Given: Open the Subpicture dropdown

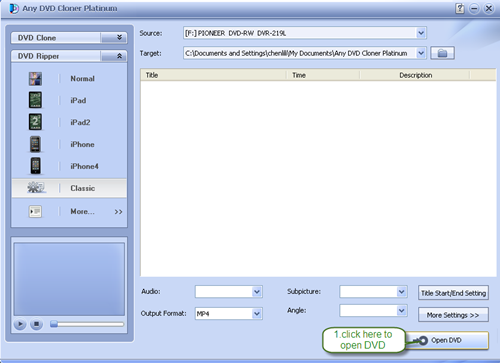Looking at the screenshot, I should pyautogui.click(x=402, y=292).
